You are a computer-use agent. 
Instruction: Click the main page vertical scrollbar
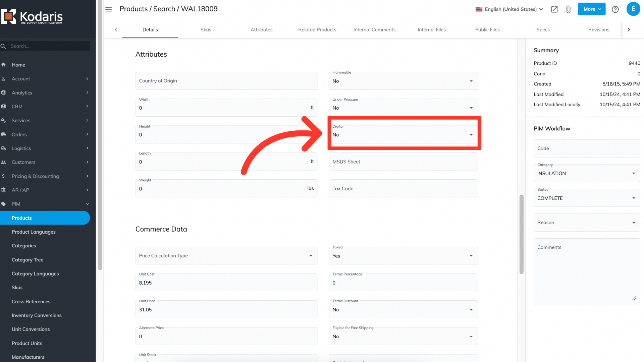(x=521, y=234)
